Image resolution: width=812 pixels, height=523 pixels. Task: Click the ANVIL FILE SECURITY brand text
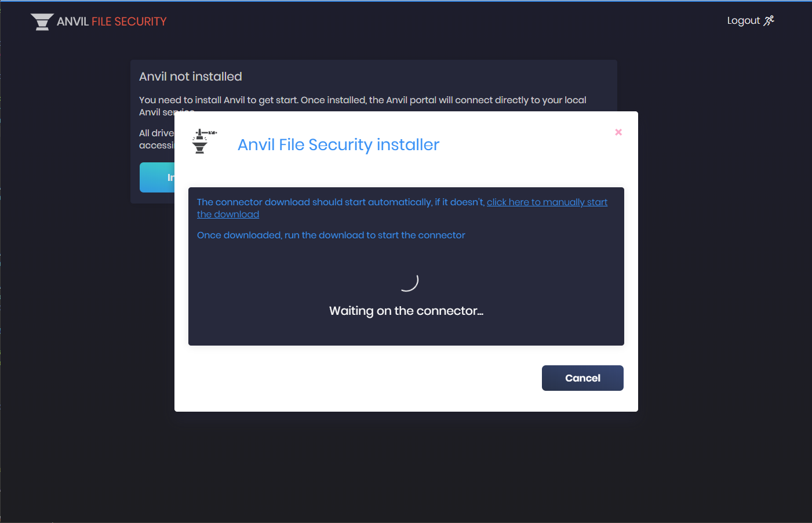(x=111, y=21)
